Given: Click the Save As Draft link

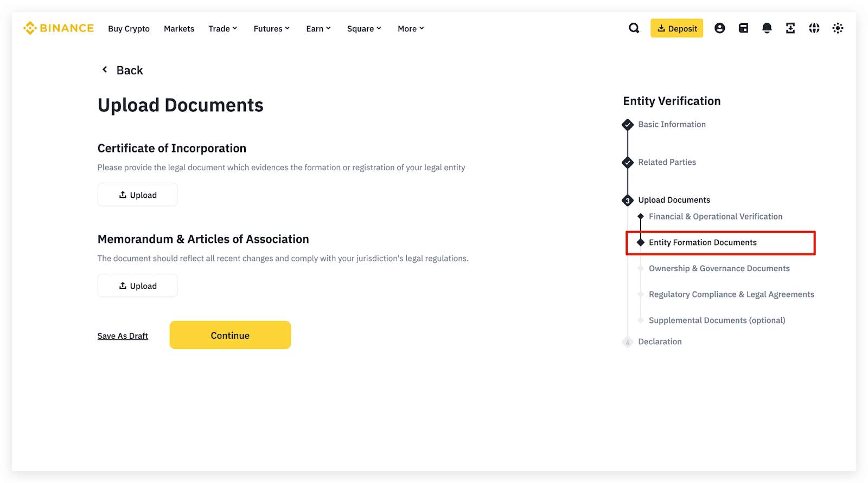Looking at the screenshot, I should point(123,336).
